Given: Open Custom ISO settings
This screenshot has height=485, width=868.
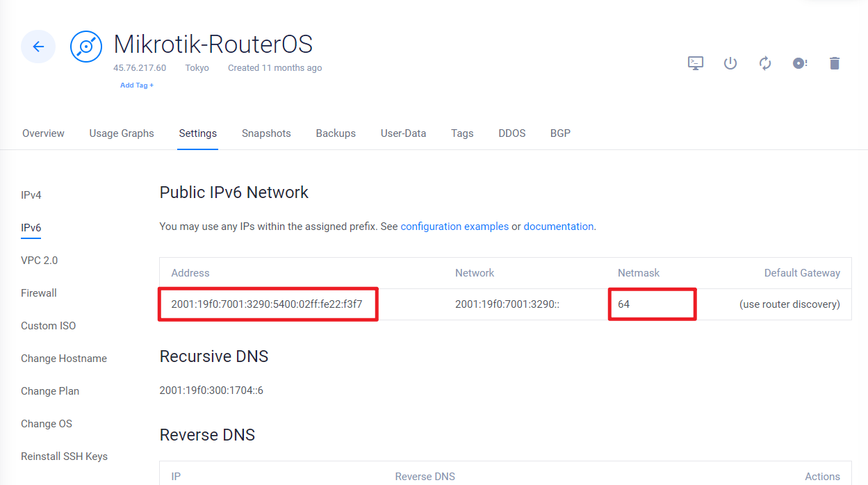Looking at the screenshot, I should click(x=48, y=325).
